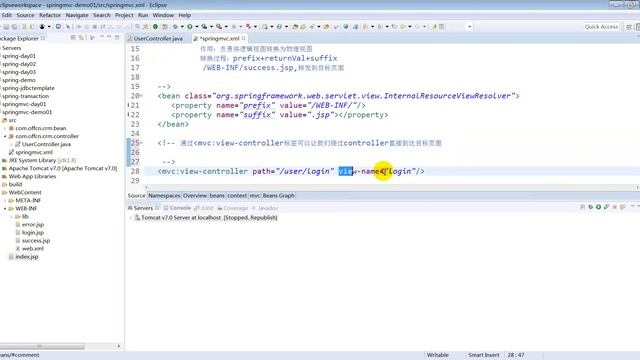Open the beans editor tab
Viewport: 640px width, 360px height.
217,196
